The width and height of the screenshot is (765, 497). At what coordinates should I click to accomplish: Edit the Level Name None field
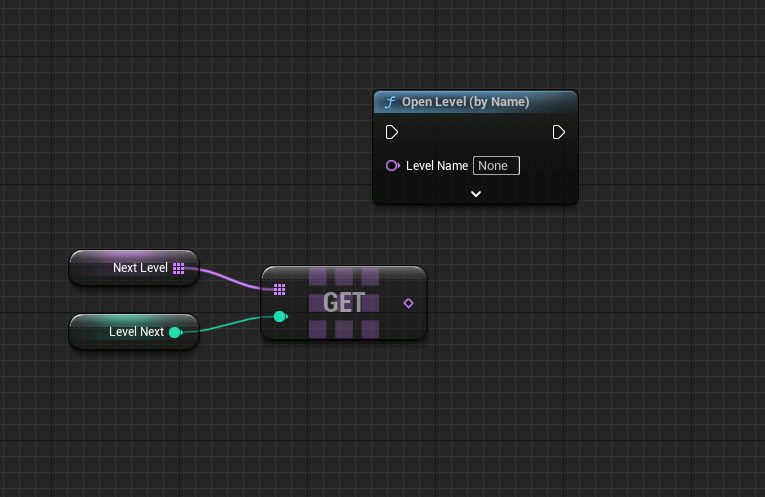tap(496, 165)
